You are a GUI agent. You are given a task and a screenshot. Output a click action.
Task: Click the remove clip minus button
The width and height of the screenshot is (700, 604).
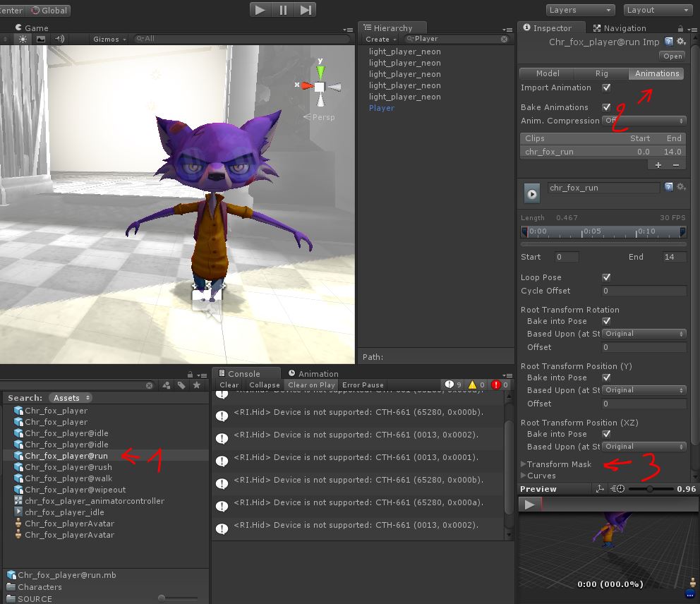675,164
